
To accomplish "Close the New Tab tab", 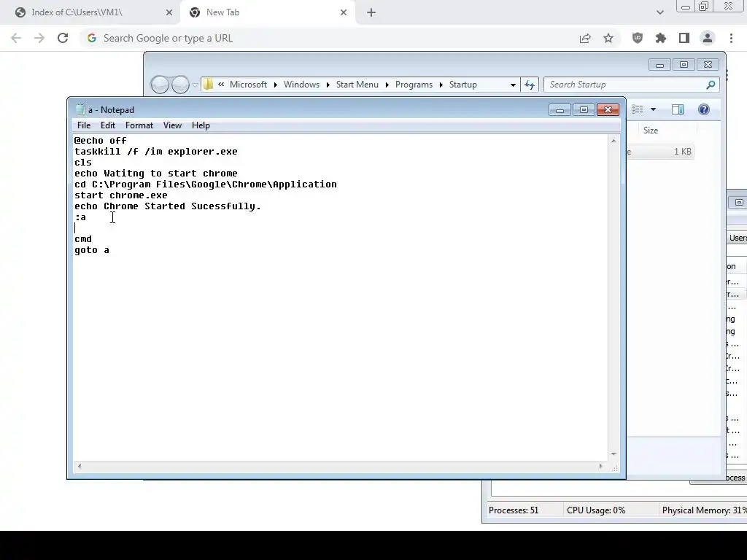I will 344,13.
